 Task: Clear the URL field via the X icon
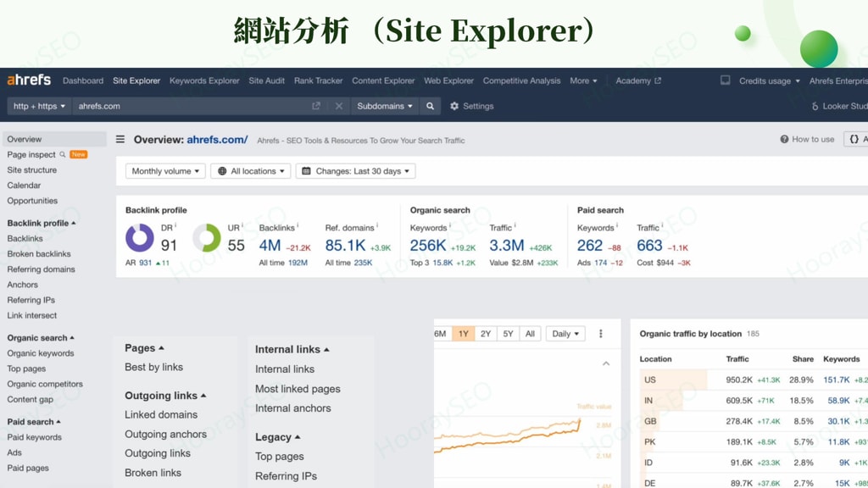339,107
